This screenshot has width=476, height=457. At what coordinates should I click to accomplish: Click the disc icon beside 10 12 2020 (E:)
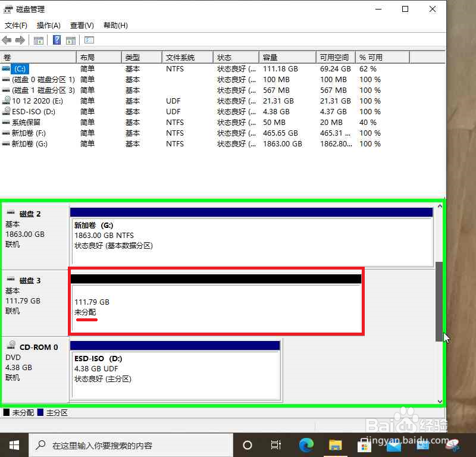(6, 100)
